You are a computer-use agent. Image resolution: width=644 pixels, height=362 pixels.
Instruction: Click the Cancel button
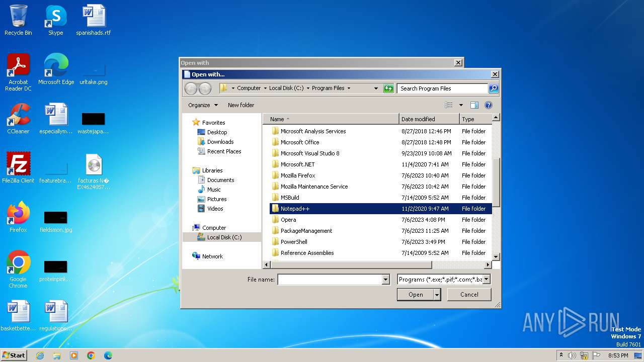[469, 295]
